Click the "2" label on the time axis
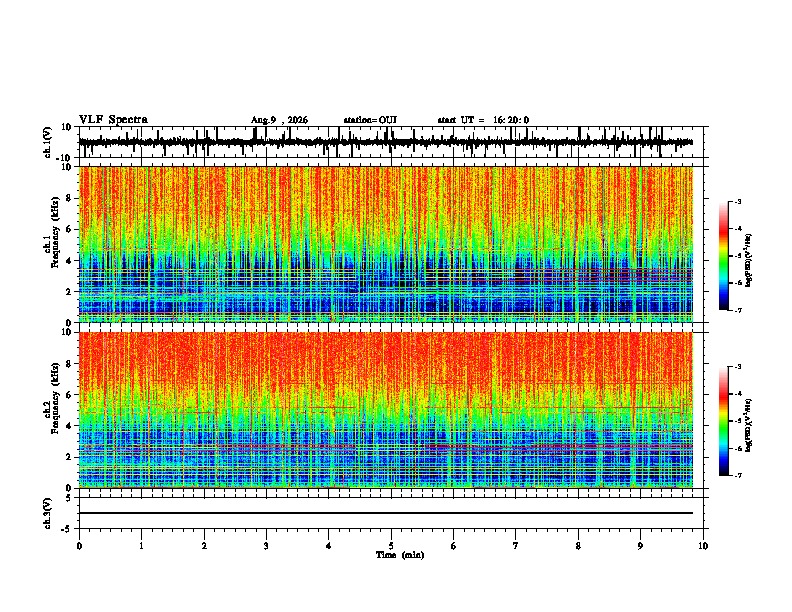Screen dimensions: 792x612 (204, 546)
